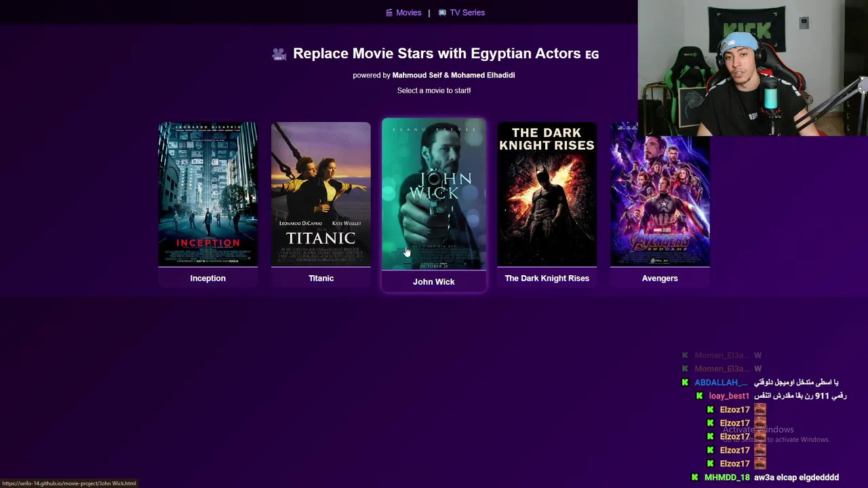Image resolution: width=868 pixels, height=488 pixels.
Task: Click The Dark Knight Rises title label
Action: coord(547,278)
